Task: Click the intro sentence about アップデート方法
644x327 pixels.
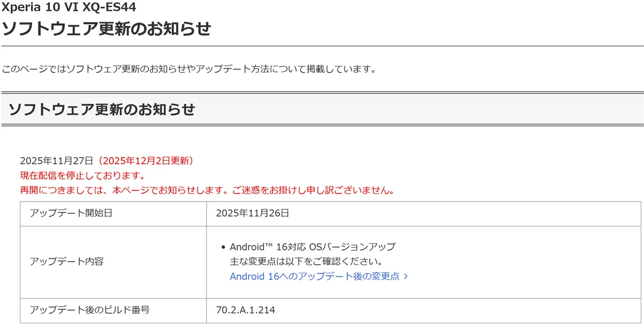Action: 188,69
